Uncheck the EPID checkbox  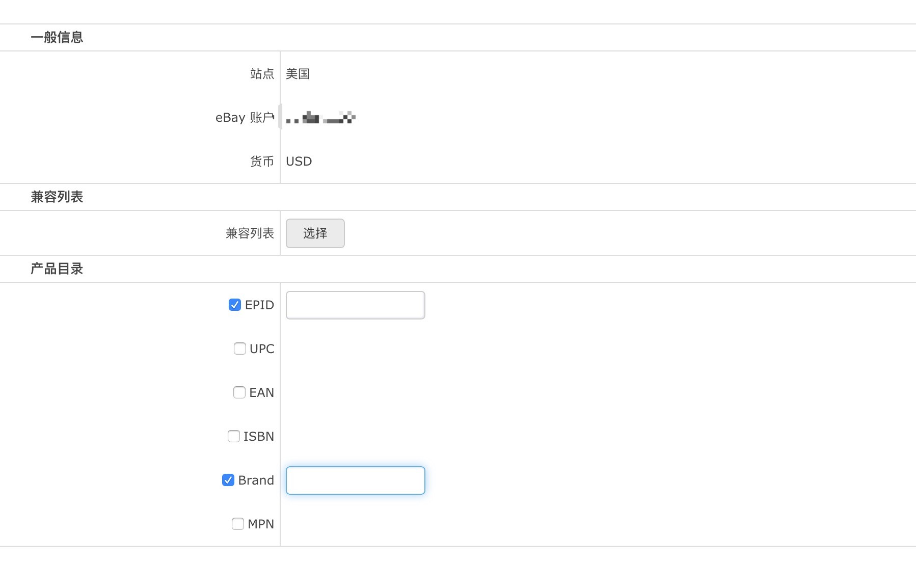click(234, 305)
